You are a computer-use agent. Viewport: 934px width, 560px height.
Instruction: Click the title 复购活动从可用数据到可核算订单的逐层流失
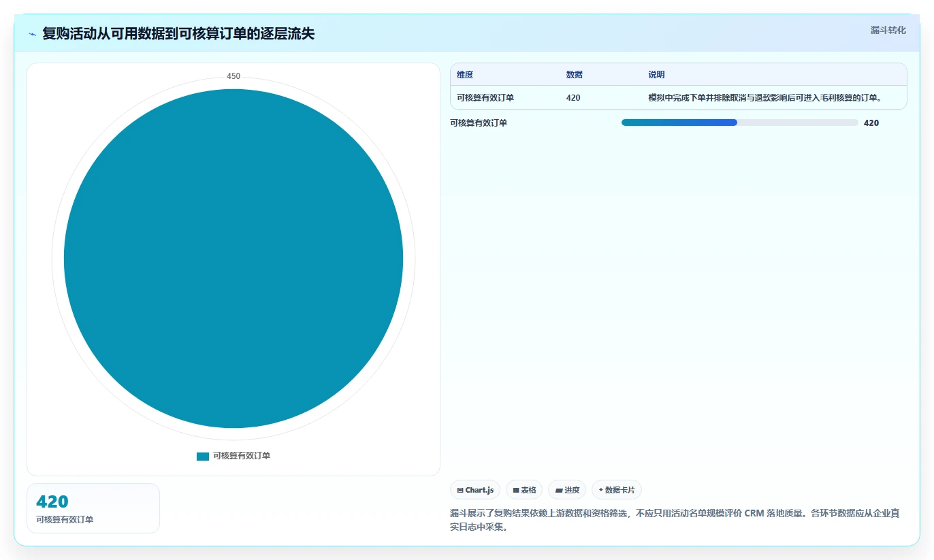coord(178,33)
